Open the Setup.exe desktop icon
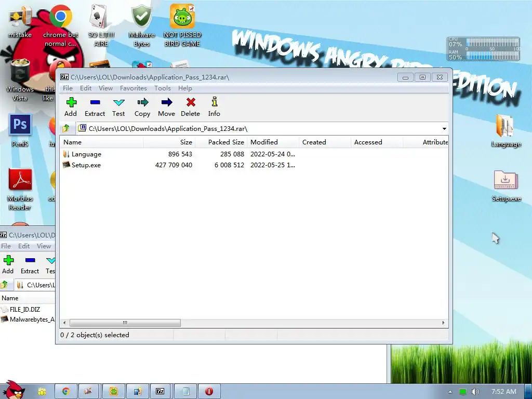This screenshot has height=399, width=532. 506,185
